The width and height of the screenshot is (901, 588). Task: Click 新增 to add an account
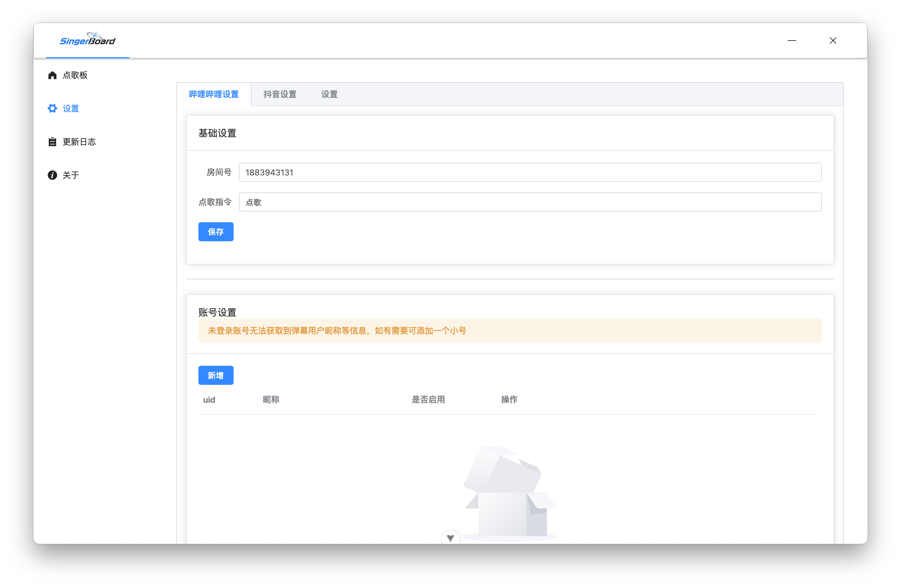(216, 375)
